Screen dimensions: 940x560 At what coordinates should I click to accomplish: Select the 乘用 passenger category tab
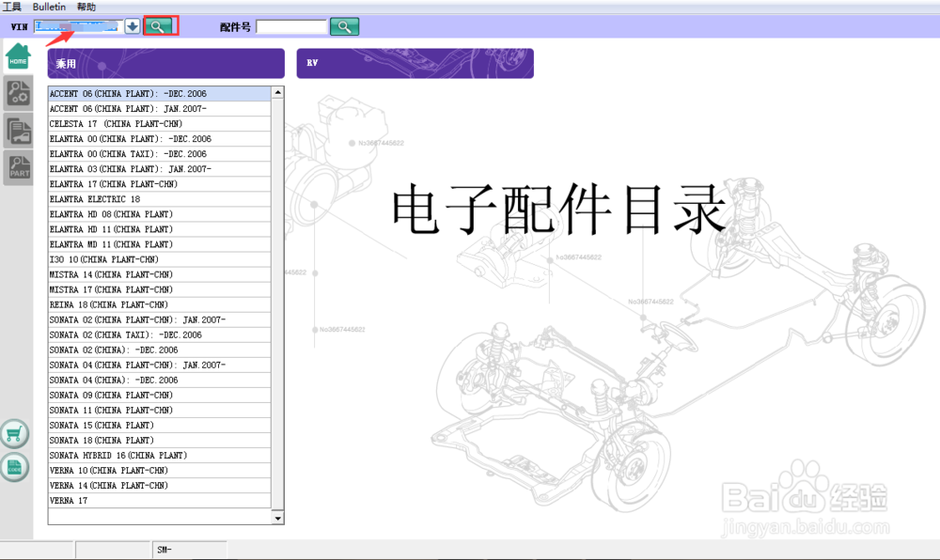(x=166, y=64)
